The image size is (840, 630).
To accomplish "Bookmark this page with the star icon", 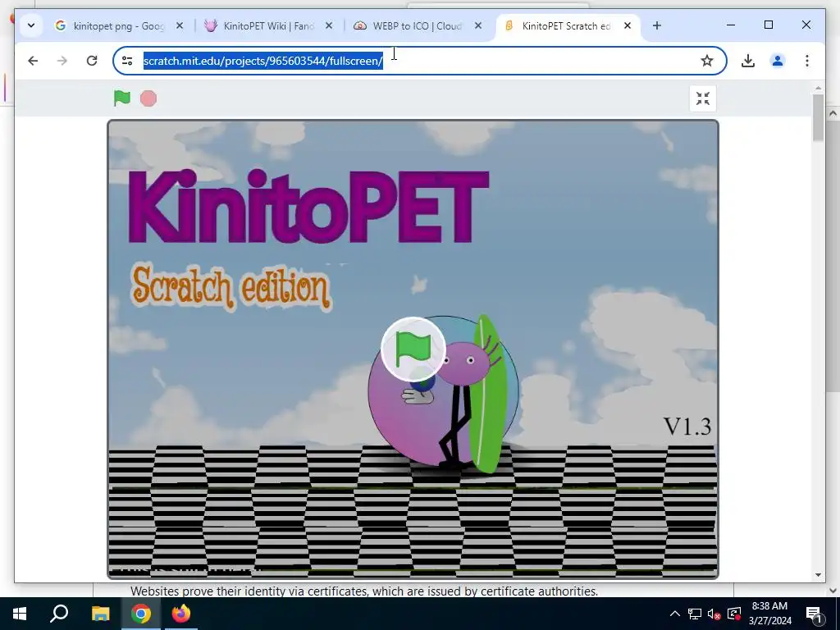I will pos(706,61).
